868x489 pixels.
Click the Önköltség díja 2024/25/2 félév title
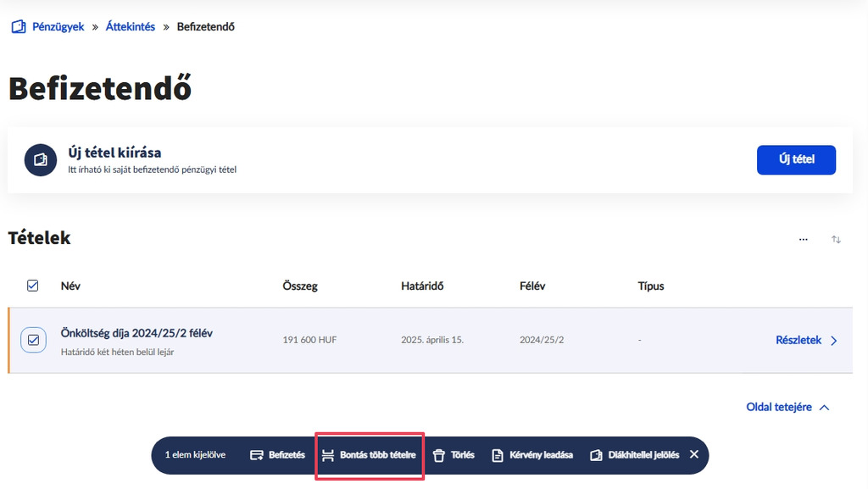[136, 333]
